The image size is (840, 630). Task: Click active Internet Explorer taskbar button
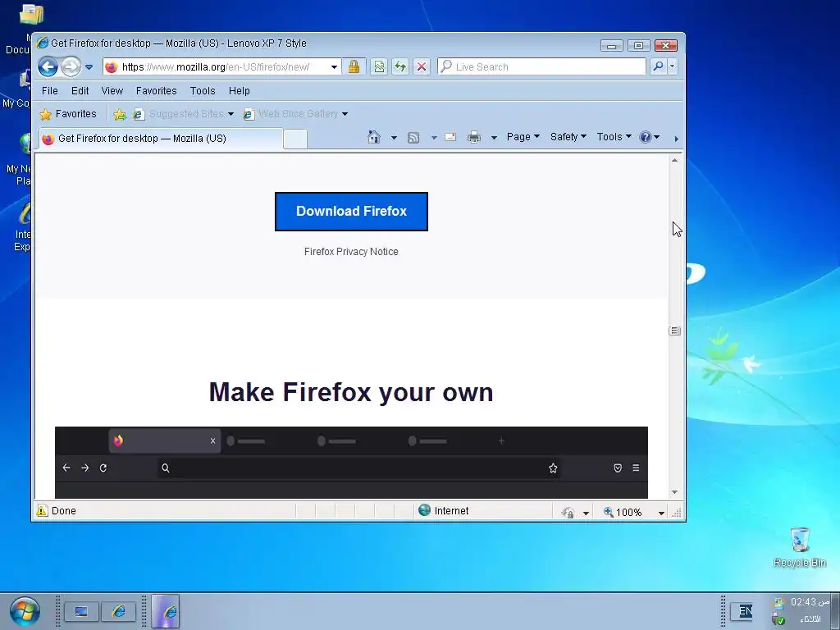pyautogui.click(x=166, y=610)
